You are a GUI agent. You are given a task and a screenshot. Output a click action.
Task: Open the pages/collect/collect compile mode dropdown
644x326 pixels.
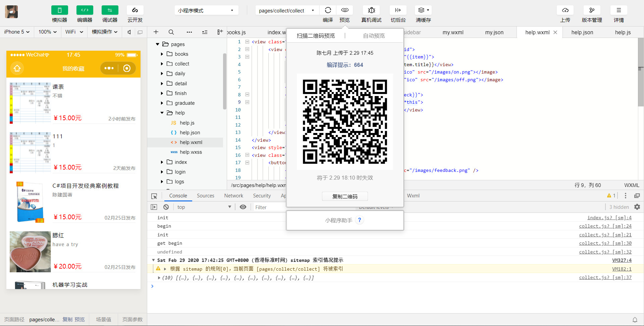click(287, 10)
